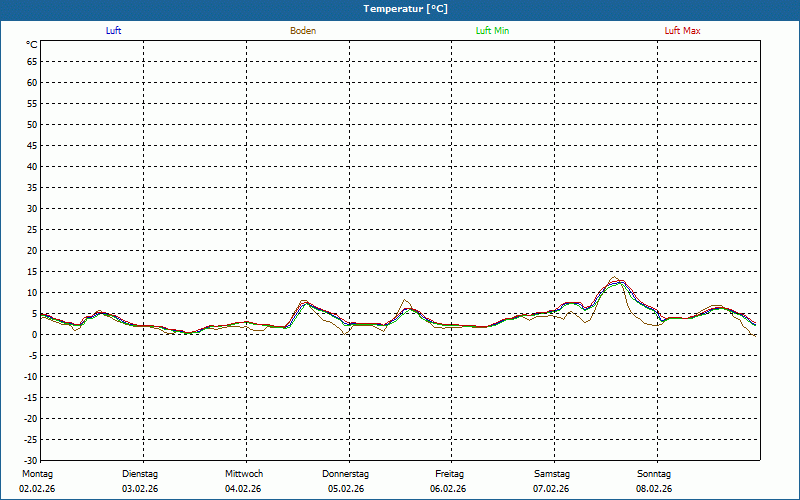Click the Donnerstag day label
This screenshot has height=500, width=800.
coord(346,474)
